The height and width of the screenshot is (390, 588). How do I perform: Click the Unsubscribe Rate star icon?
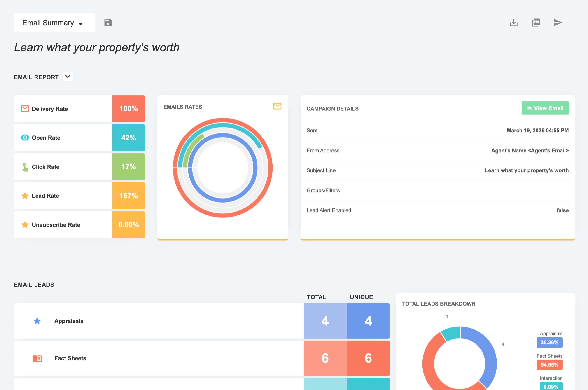click(x=25, y=225)
